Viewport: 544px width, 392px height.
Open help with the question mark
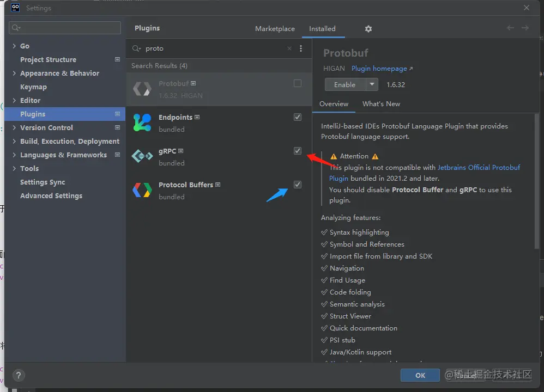(x=19, y=375)
